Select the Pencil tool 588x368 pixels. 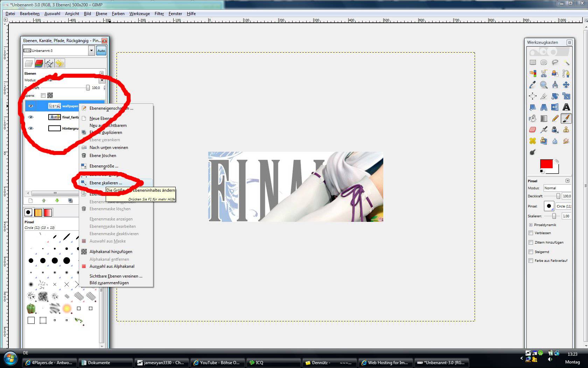click(x=555, y=118)
